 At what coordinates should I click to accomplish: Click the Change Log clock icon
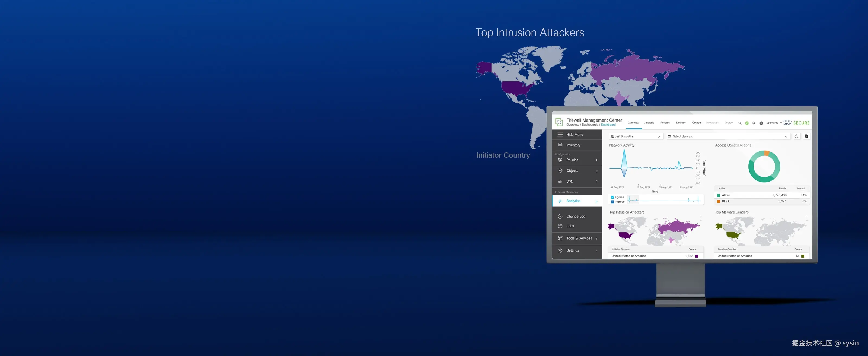tap(560, 216)
